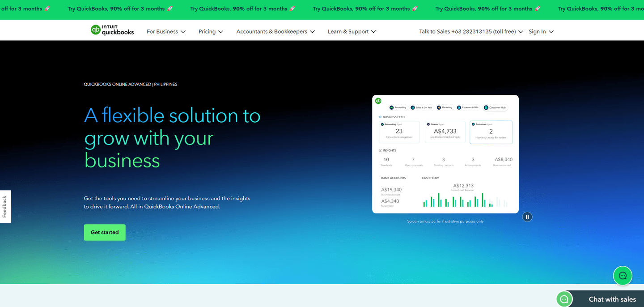
Task: Click the QuickBooks logo inside the dashboard preview
Action: (x=378, y=101)
